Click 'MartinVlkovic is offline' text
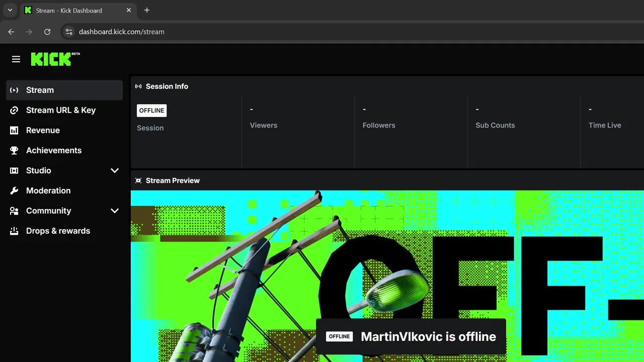The image size is (644, 362). pos(428,337)
